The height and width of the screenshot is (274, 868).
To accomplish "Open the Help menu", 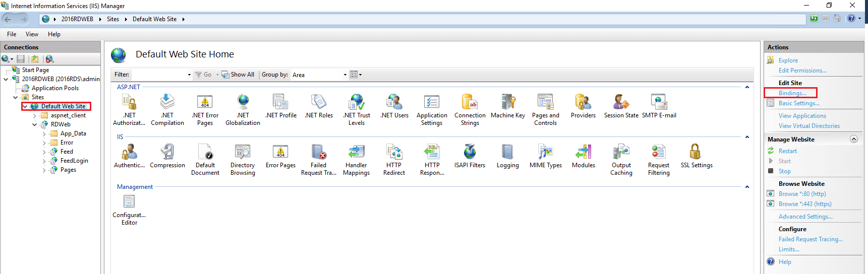I will pyautogui.click(x=54, y=34).
